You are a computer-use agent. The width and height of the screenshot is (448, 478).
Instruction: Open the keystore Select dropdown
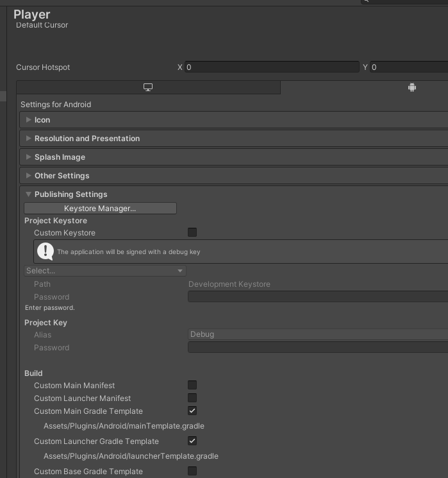(x=105, y=271)
